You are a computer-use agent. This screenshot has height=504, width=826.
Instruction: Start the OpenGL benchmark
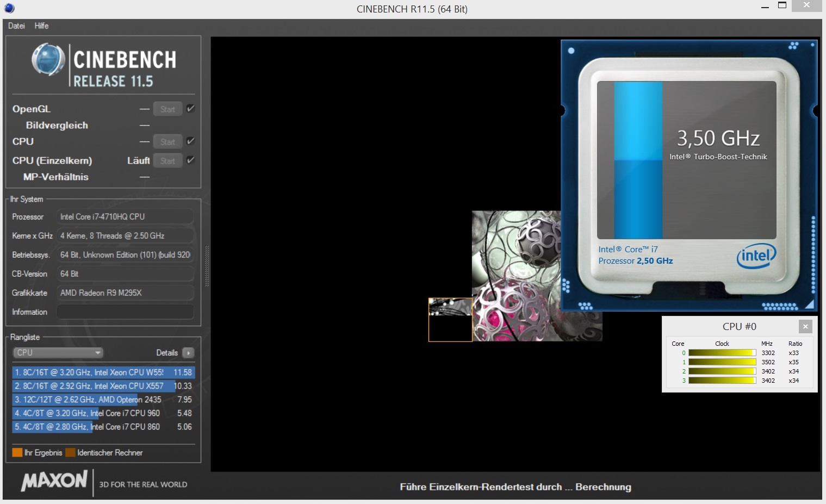167,109
